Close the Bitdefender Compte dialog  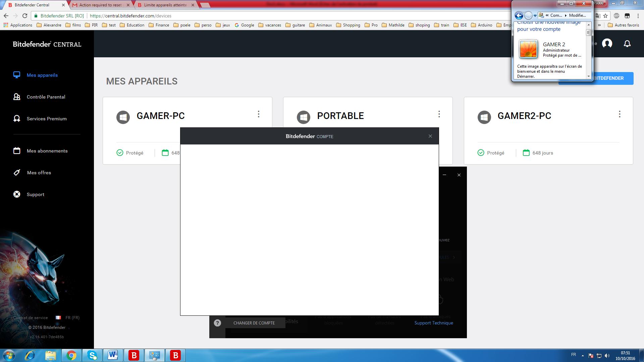[x=430, y=136]
